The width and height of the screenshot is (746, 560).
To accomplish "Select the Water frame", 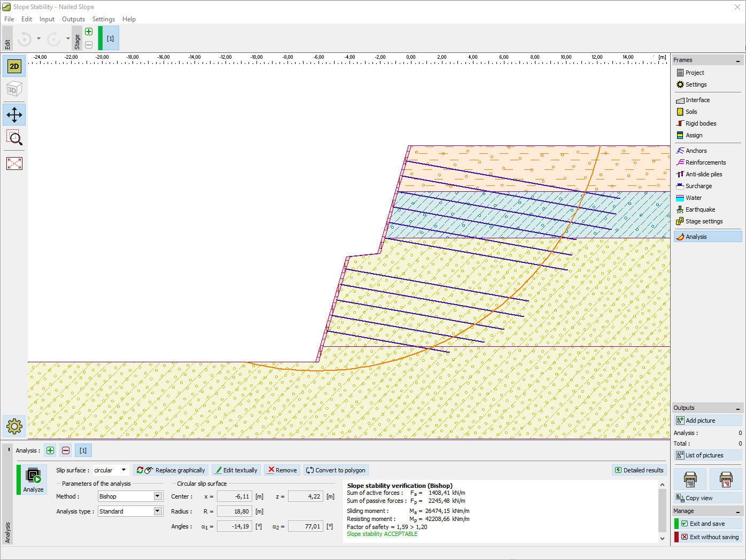I will pyautogui.click(x=693, y=198).
